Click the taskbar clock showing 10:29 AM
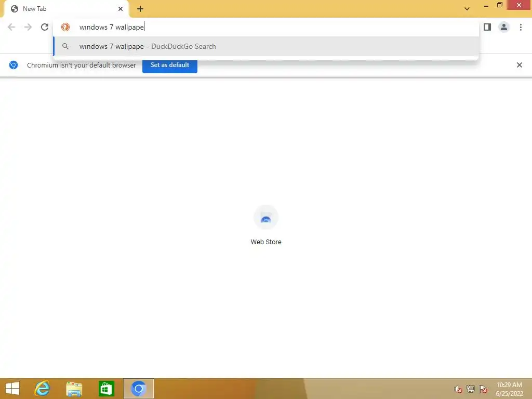The image size is (532, 399). tap(509, 389)
